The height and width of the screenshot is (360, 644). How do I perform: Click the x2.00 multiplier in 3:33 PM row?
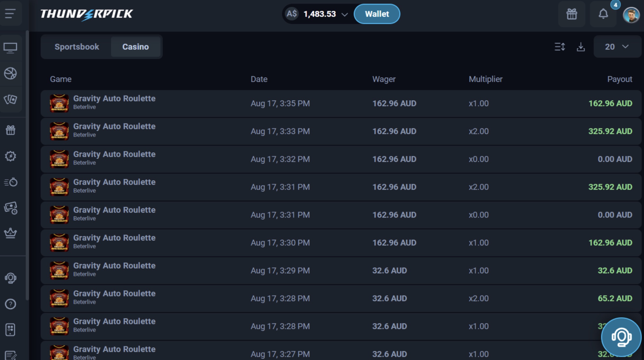479,131
